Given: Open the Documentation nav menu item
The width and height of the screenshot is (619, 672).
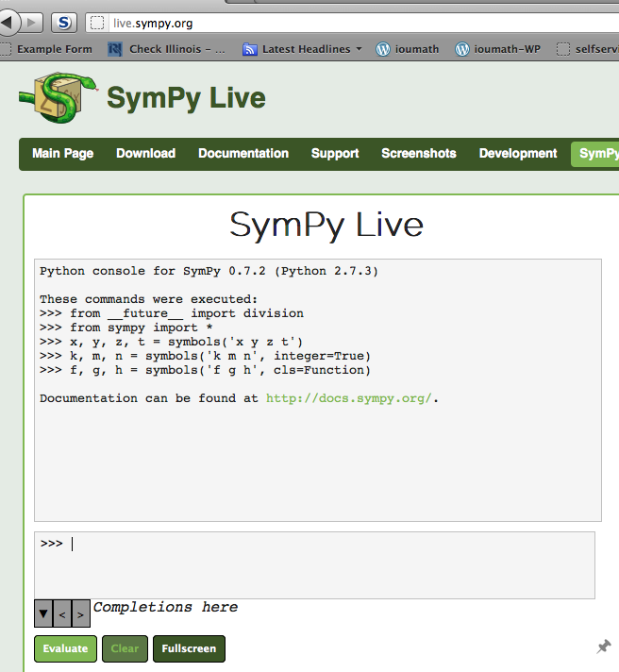Looking at the screenshot, I should click(243, 154).
